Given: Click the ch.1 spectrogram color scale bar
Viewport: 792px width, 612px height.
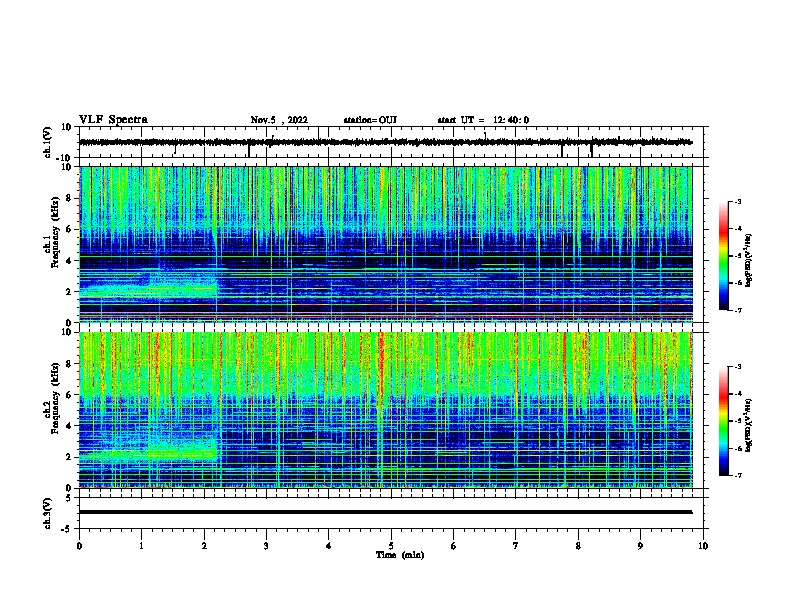Looking at the screenshot, I should [x=723, y=256].
